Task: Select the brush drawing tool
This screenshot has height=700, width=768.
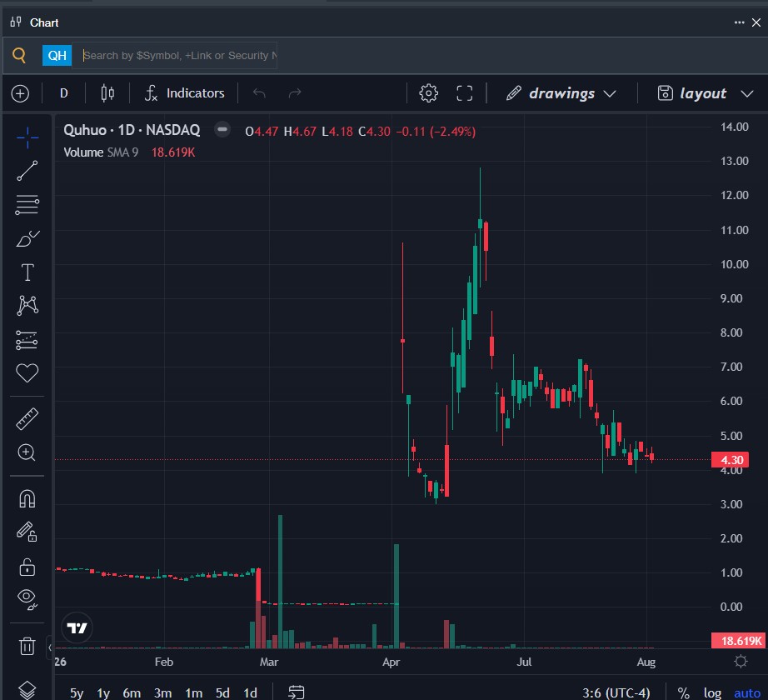Action: (27, 238)
